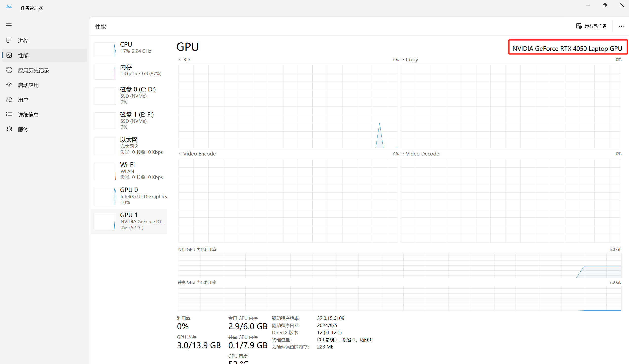629x364 pixels.
Task: Click the Run new task (运行新任务) button
Action: pyautogui.click(x=591, y=26)
